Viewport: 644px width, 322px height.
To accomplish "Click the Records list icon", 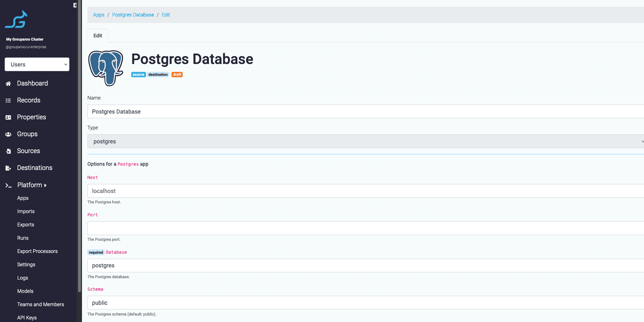I will pyautogui.click(x=8, y=100).
